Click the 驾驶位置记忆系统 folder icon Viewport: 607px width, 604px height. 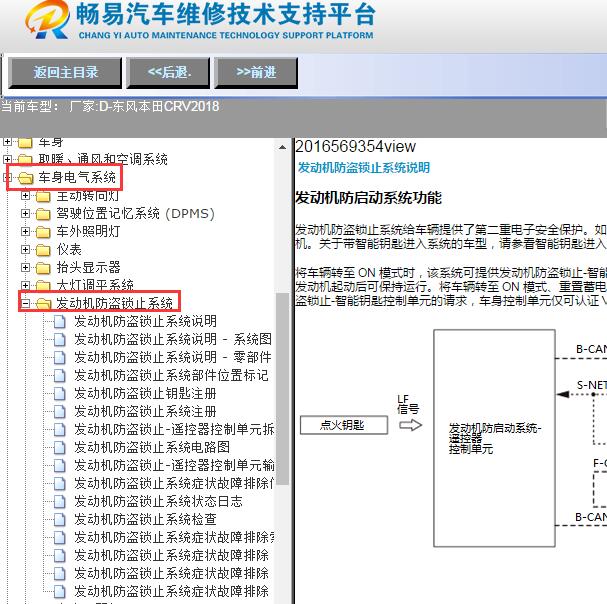click(43, 214)
